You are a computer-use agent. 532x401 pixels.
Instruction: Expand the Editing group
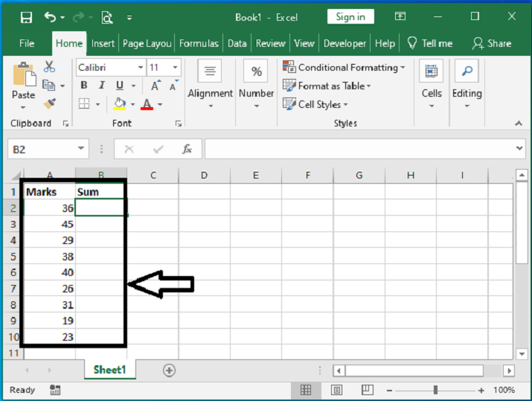(x=467, y=84)
